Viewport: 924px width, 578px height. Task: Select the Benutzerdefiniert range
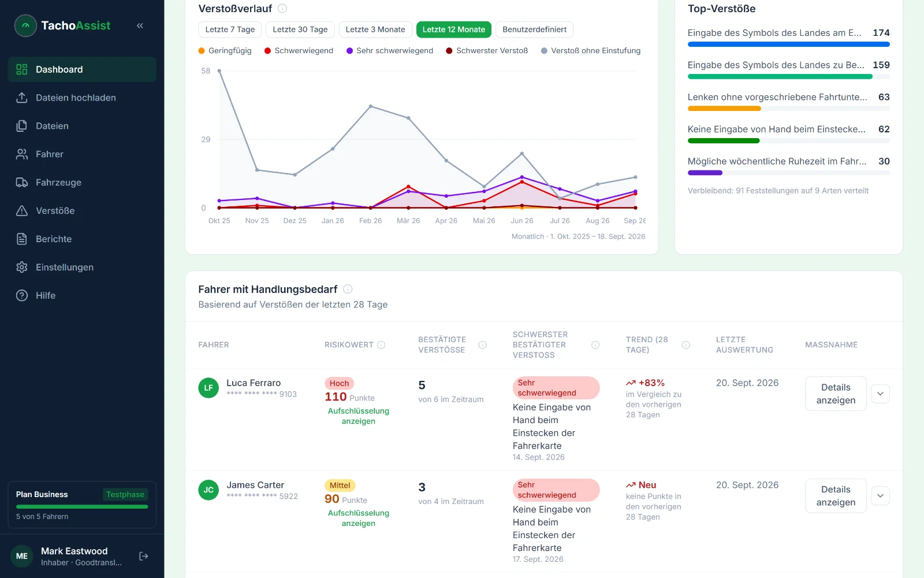pyautogui.click(x=535, y=29)
